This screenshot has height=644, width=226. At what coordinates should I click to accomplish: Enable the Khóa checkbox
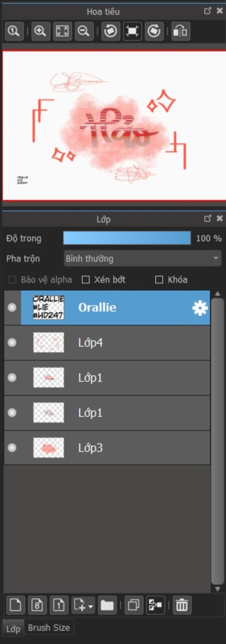159,280
